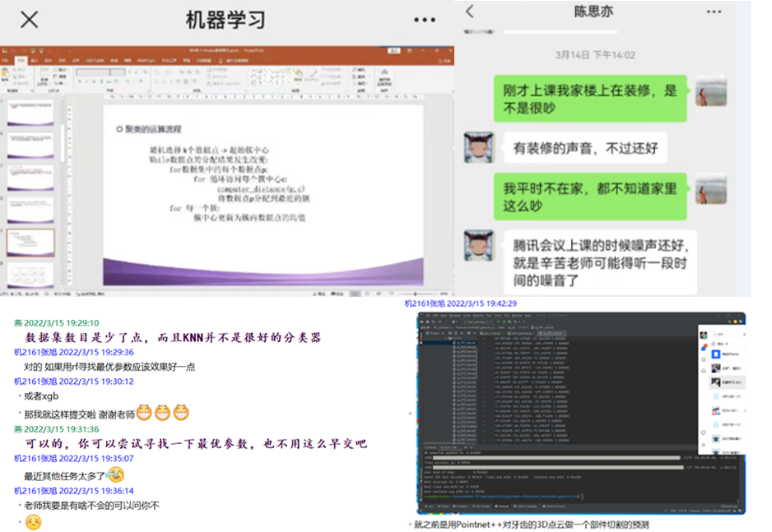Tap the back arrow in 陈思亦 chat
The width and height of the screenshot is (772, 532).
(470, 12)
